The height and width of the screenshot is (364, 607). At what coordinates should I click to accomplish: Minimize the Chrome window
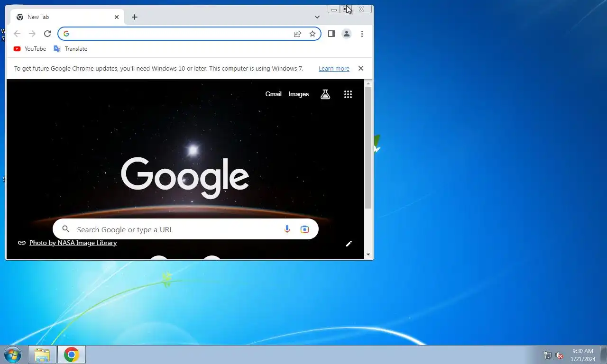pyautogui.click(x=334, y=9)
